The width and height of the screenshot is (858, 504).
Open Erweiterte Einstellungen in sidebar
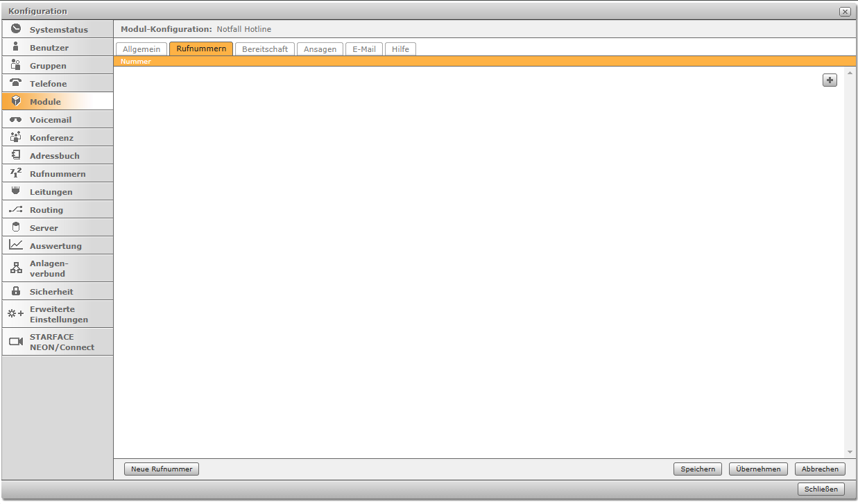58,314
